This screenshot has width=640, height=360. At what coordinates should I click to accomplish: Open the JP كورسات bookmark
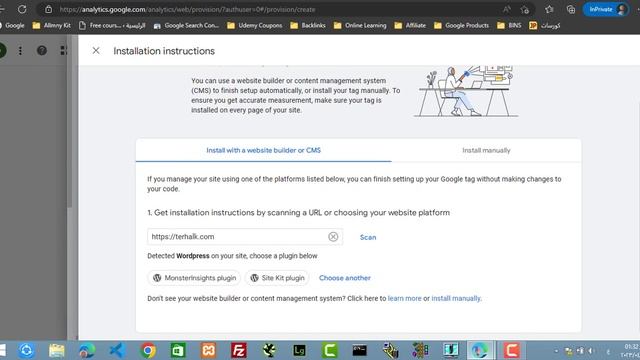pos(544,25)
